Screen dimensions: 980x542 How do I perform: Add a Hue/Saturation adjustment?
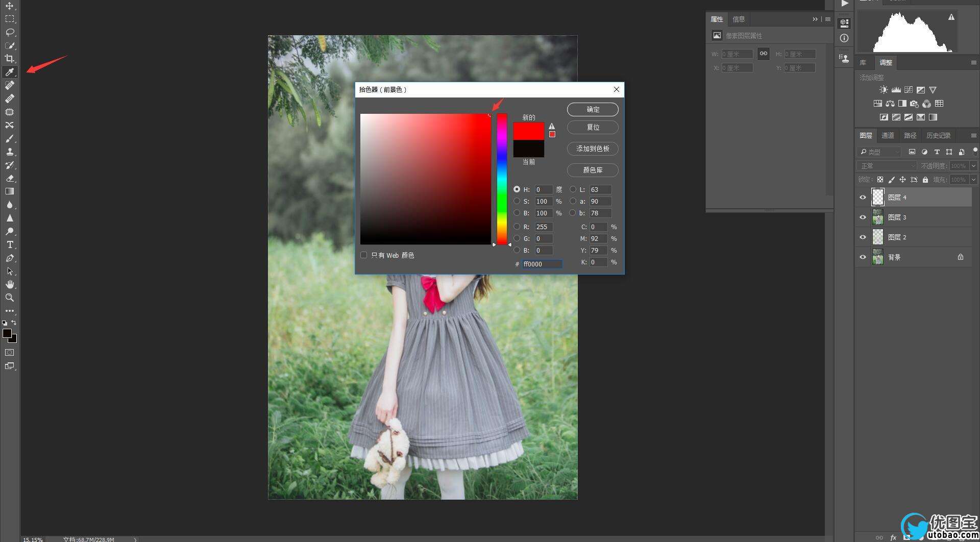(x=877, y=104)
